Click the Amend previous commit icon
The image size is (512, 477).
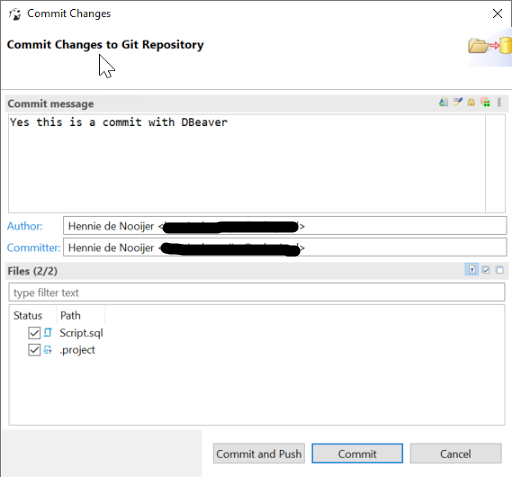443,102
